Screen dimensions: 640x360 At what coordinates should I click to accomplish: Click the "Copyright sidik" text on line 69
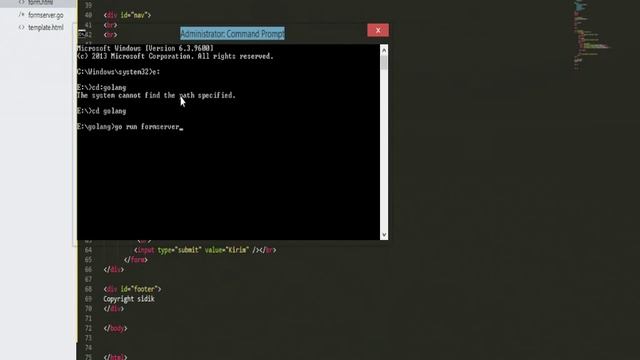[129, 299]
